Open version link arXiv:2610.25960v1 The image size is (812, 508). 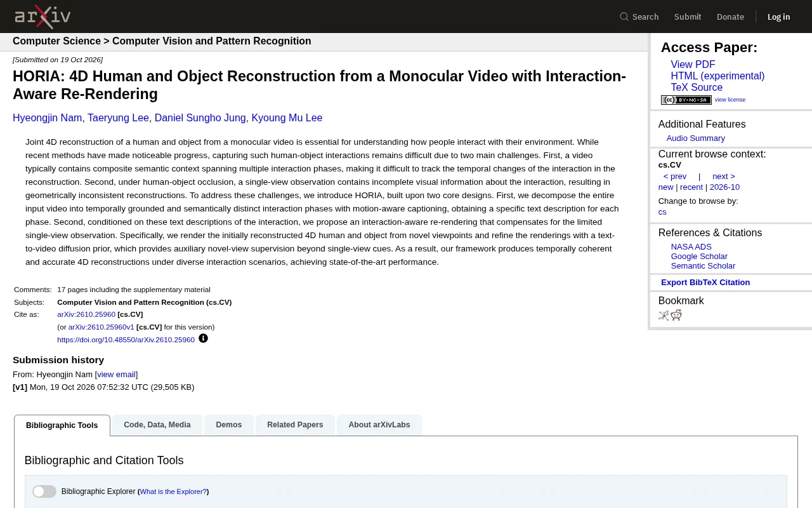tap(101, 327)
